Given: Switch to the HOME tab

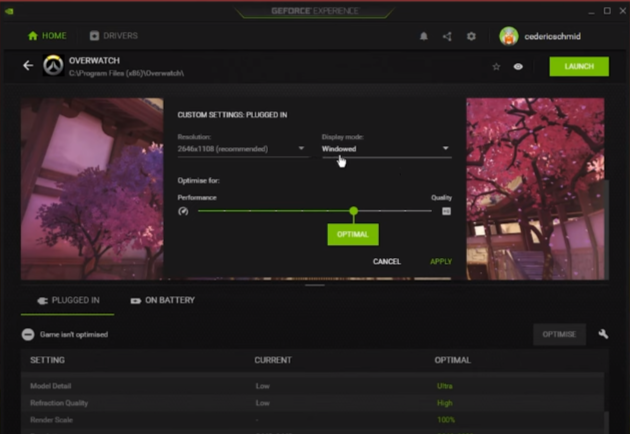Looking at the screenshot, I should coord(47,36).
